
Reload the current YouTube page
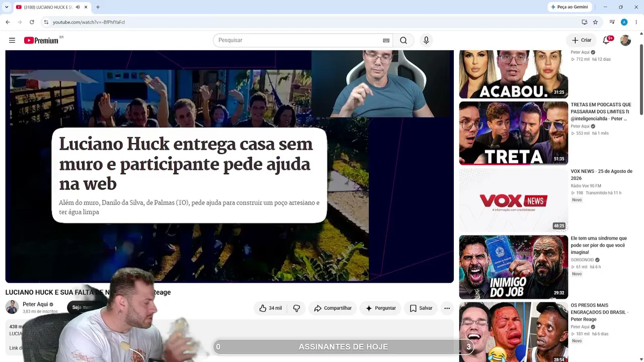32,22
